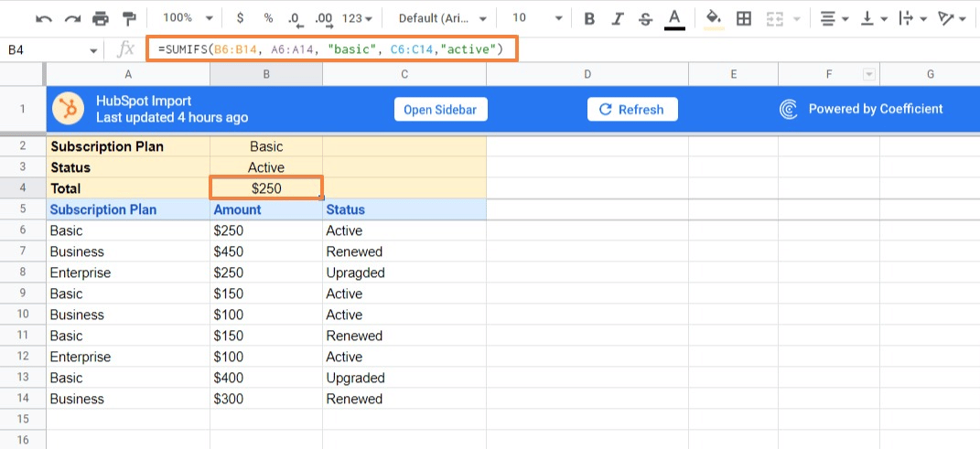Viewport: 980px width, 449px height.
Task: Apply currency format with the dollar icon
Action: pos(240,18)
